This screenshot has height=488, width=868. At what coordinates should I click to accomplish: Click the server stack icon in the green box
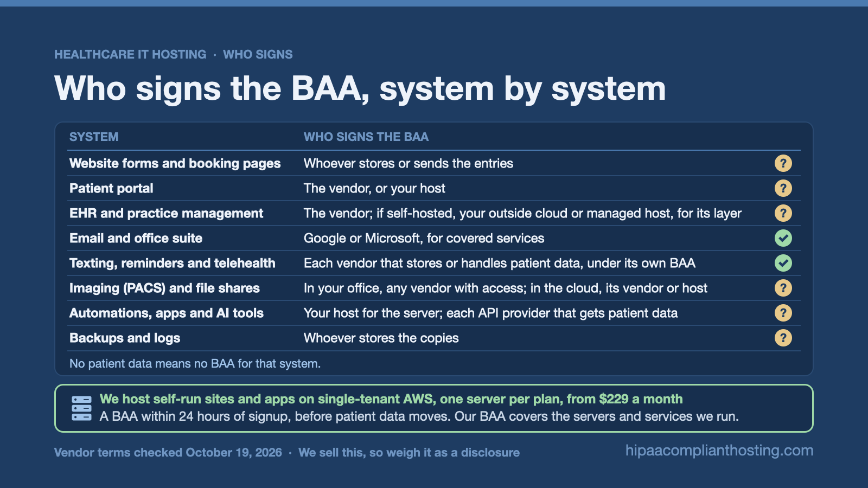coord(81,408)
